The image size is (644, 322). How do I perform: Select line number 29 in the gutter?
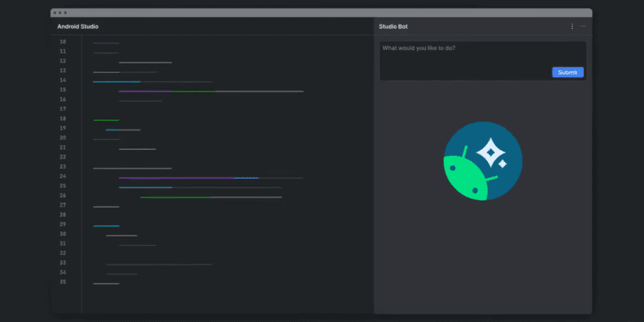[x=63, y=225]
